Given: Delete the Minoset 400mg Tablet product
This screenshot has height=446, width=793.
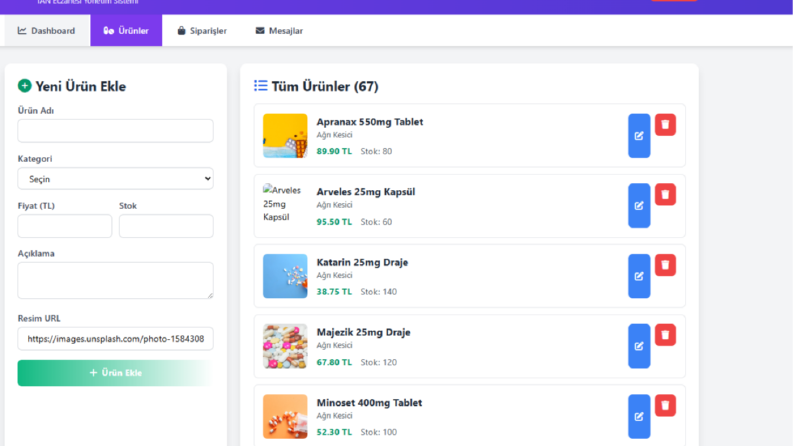Looking at the screenshot, I should pos(665,405).
